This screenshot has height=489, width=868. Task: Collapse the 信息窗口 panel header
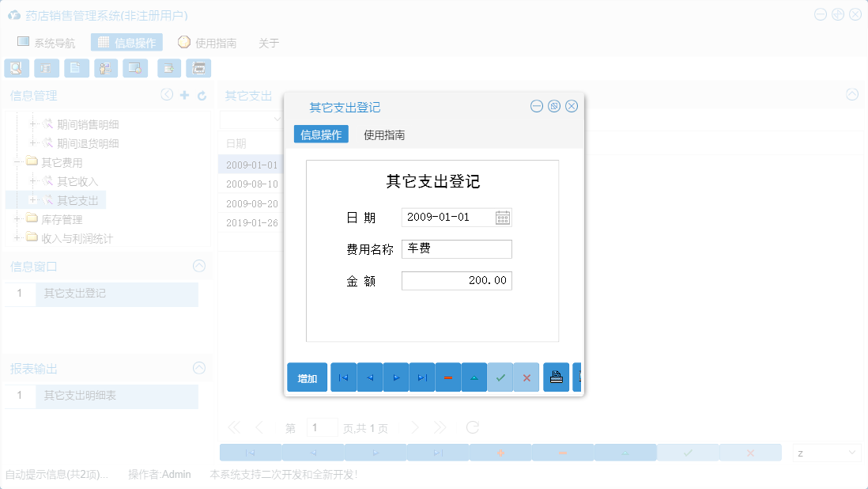198,266
